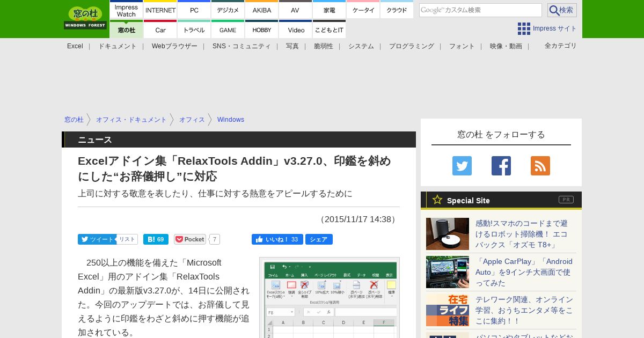Click the Pocket count 7 bubble
This screenshot has width=644, height=338.
coord(215,239)
